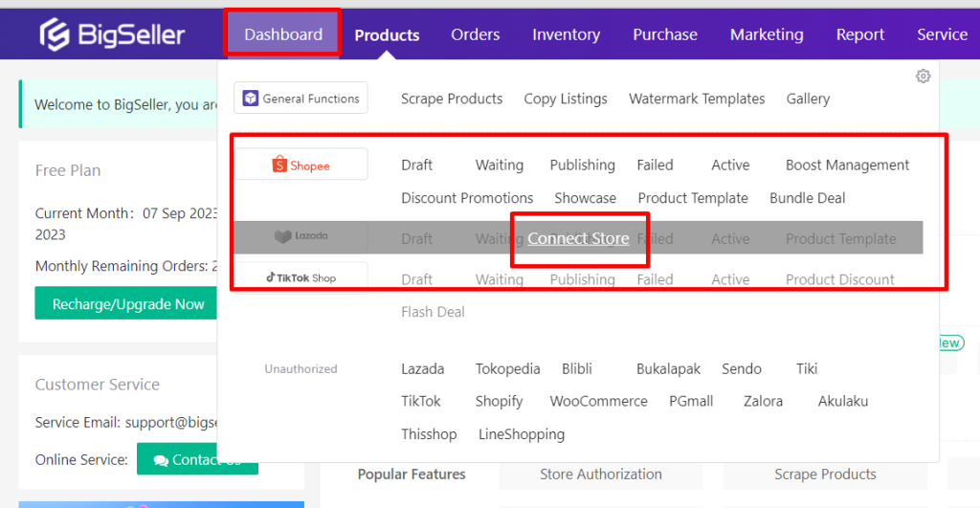This screenshot has width=980, height=508.
Task: Select LineShopping under Unauthorized
Action: 522,434
